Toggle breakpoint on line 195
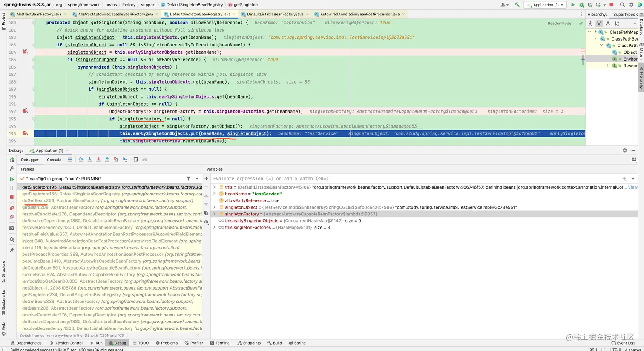The width and height of the screenshot is (644, 351). [x=25, y=133]
